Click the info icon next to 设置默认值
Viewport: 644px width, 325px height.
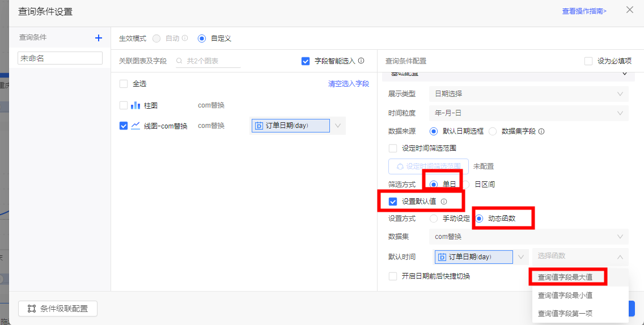(444, 202)
